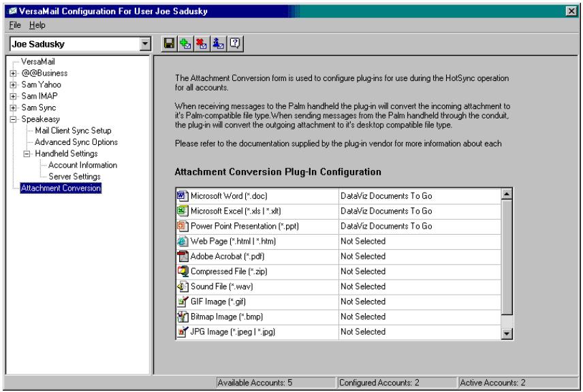Image resolution: width=583 pixels, height=392 pixels.
Task: Expand the @@Business account node
Action: pos(13,73)
